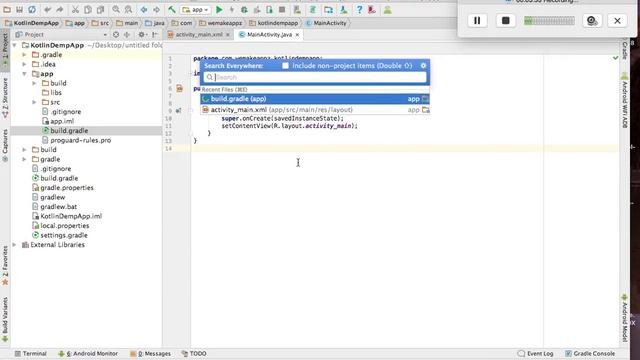
Task: Click the KotlinDempApp breadcrumb
Action: click(32, 23)
